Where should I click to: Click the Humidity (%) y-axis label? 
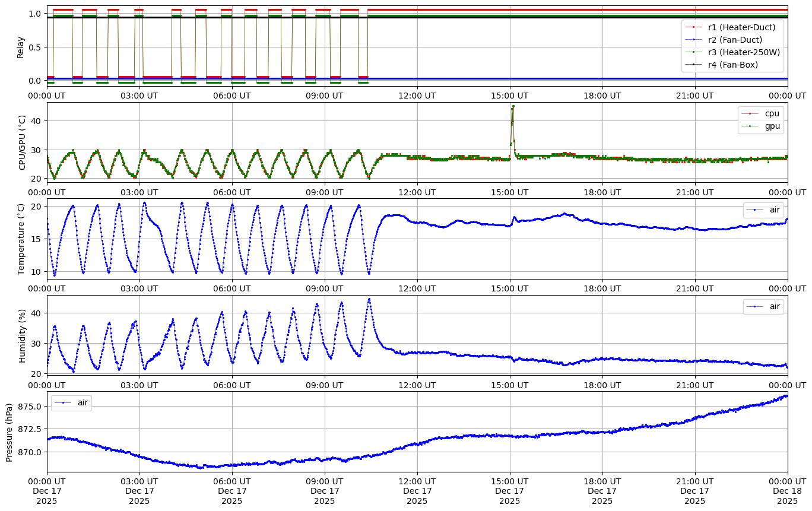[23, 336]
